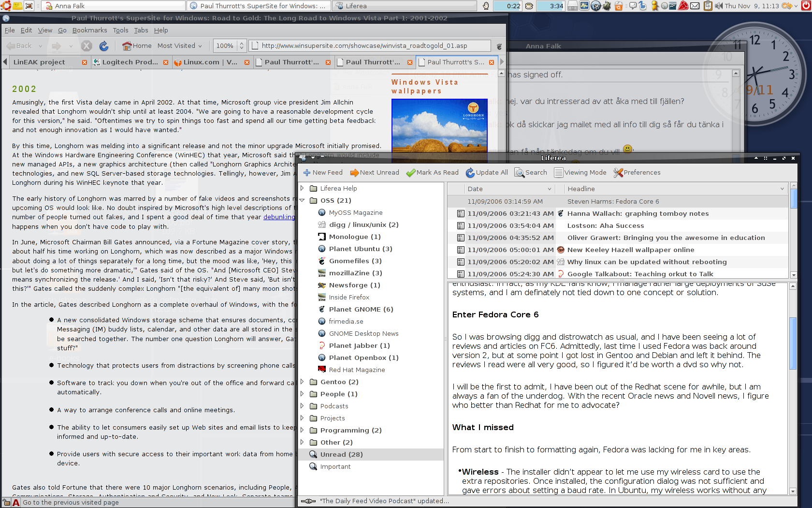This screenshot has height=508, width=812.
Task: Open headline Why linux can be updated
Action: (x=647, y=262)
